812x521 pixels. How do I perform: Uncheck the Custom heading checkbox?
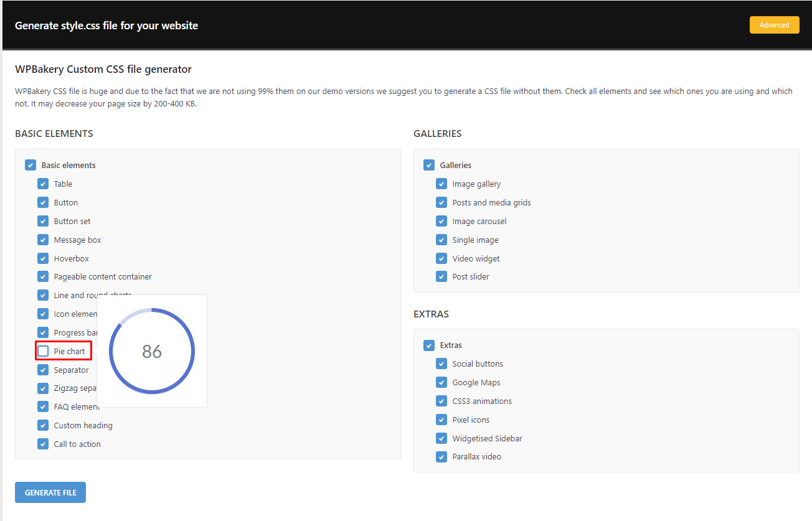[43, 425]
